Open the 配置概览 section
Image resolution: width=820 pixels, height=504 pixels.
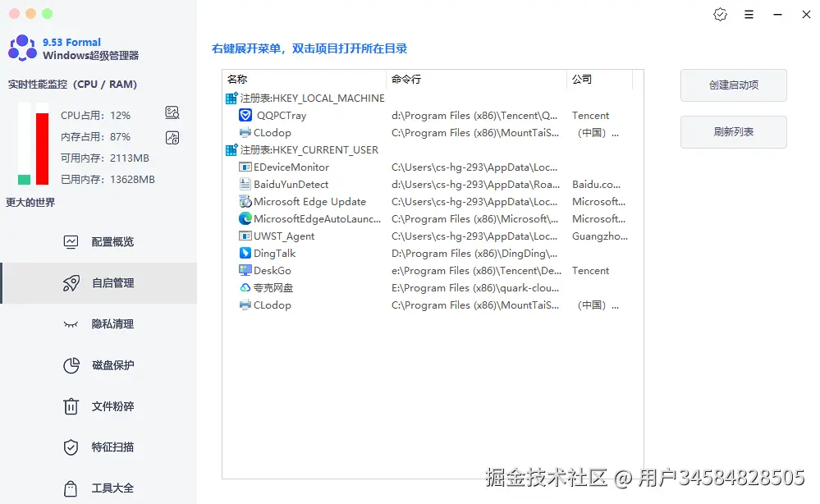click(98, 241)
